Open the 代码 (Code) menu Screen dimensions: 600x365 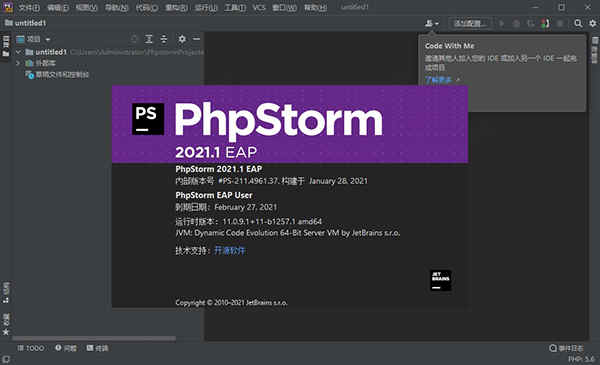click(147, 8)
